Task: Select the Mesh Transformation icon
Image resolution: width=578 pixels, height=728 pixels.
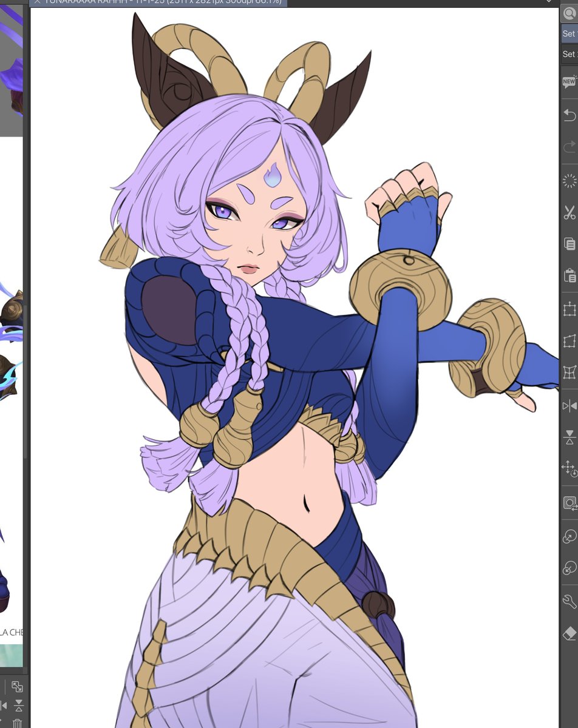Action: 569,372
